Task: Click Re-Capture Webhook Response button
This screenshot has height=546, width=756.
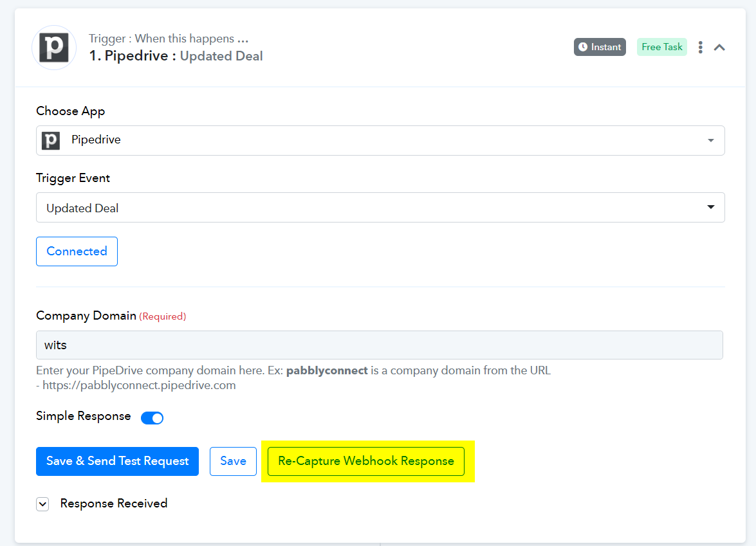Action: pyautogui.click(x=366, y=461)
